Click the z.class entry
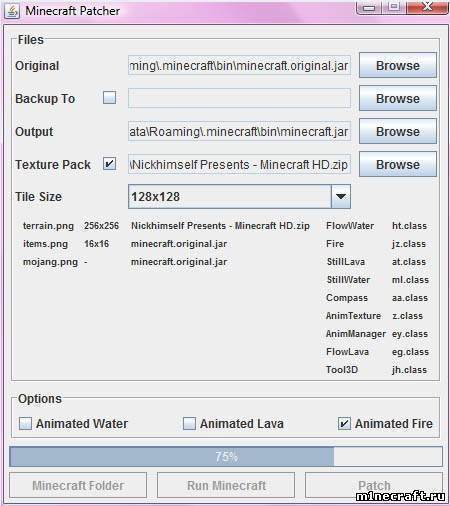 (x=407, y=316)
